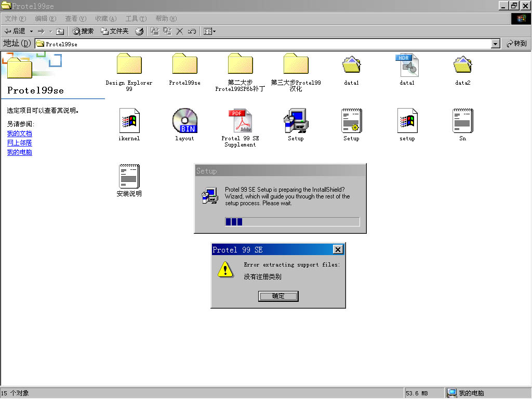Click the undo toolbar icon
This screenshot has height=399, width=532.
pos(192,31)
